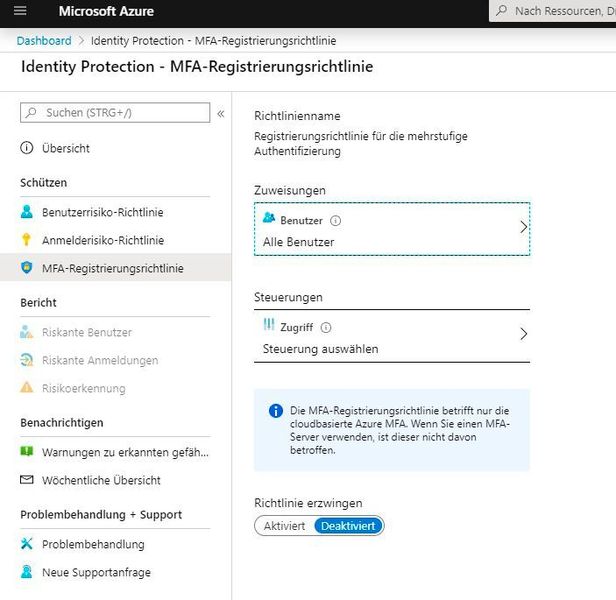Click the Warnungen zu erkannten gefäh... icon
616x600 pixels.
coord(27,451)
